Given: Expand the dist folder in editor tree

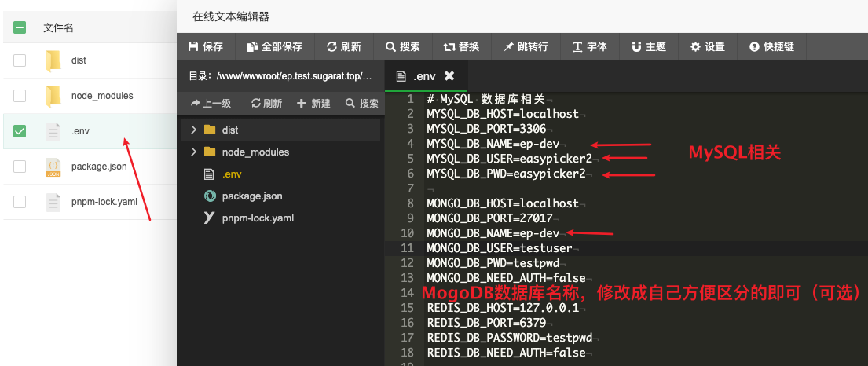Looking at the screenshot, I should point(193,130).
